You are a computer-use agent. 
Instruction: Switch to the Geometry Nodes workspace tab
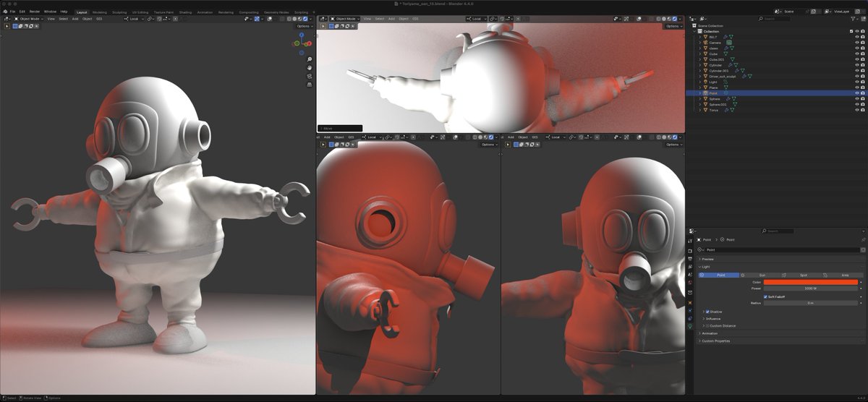tap(275, 12)
